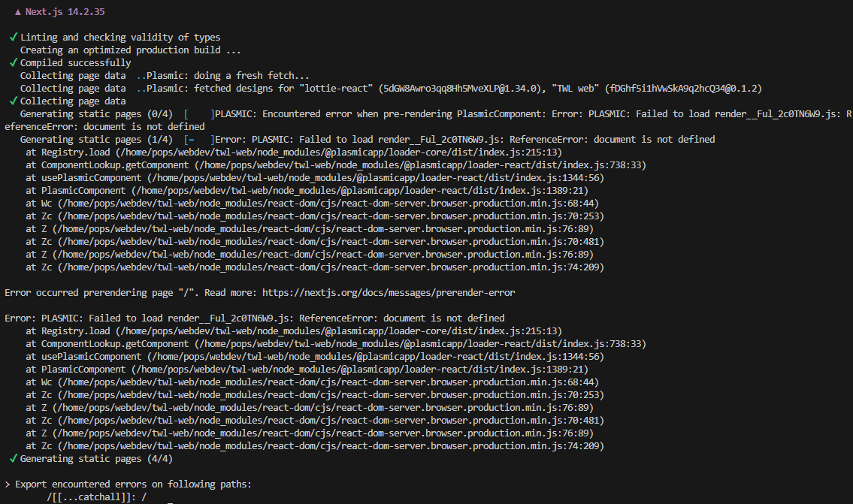
Task: Click the "Creating an optimized production build" line
Action: click(x=130, y=50)
